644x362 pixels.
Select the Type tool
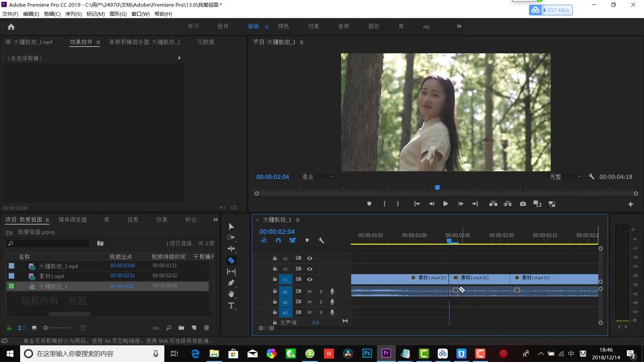231,306
